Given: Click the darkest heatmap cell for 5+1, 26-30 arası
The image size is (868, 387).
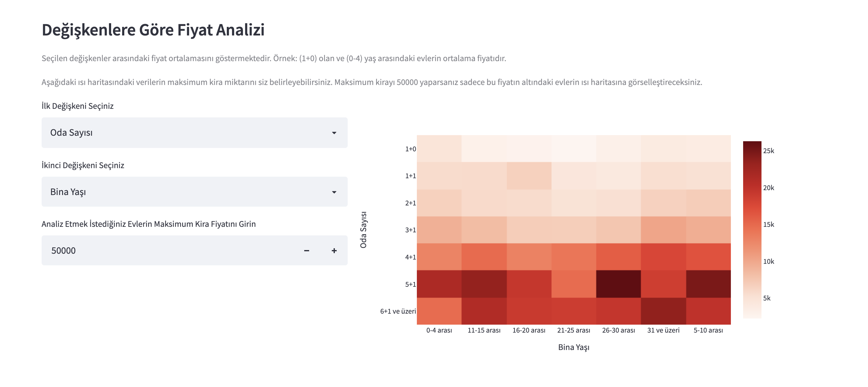Looking at the screenshot, I should (x=618, y=284).
